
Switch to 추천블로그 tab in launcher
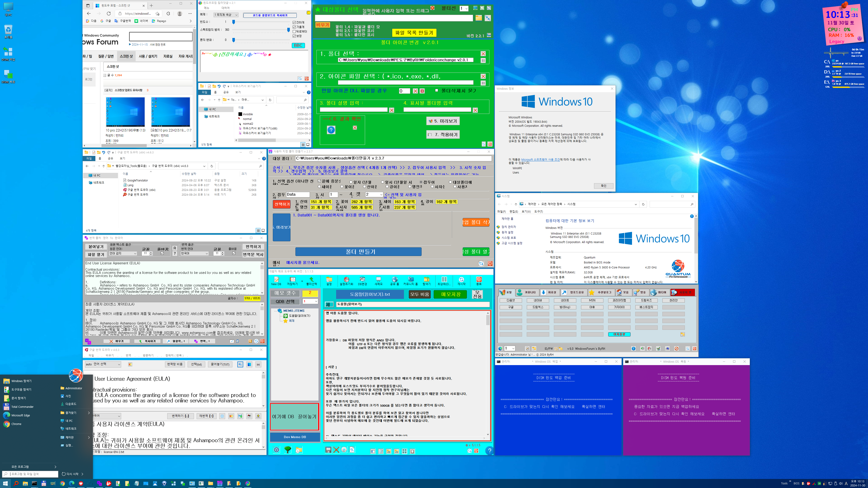[x=601, y=292]
